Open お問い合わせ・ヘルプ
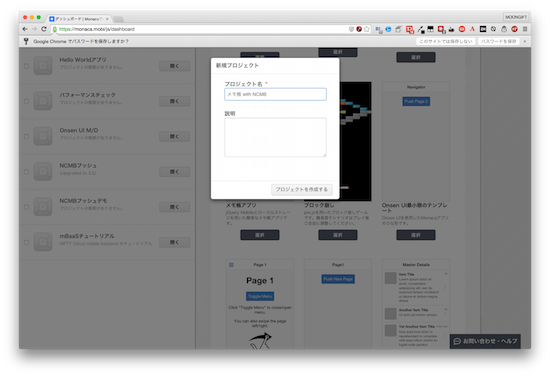The height and width of the screenshot is (376, 550). coord(485,341)
